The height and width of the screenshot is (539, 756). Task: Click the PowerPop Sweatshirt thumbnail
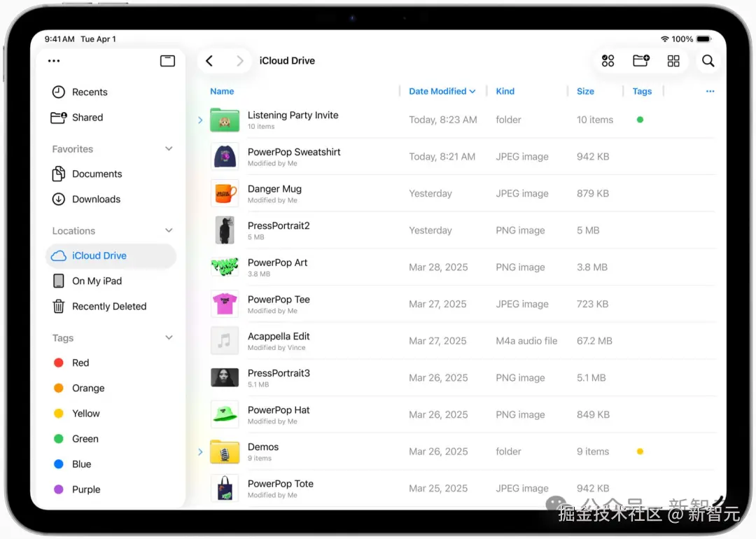point(225,157)
